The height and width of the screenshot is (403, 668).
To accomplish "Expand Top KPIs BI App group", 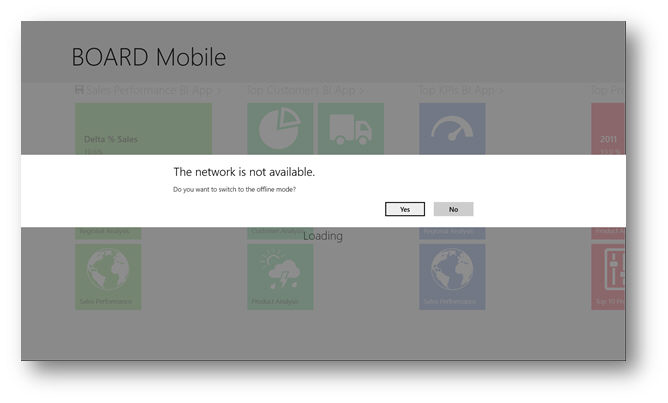I will pyautogui.click(x=461, y=90).
